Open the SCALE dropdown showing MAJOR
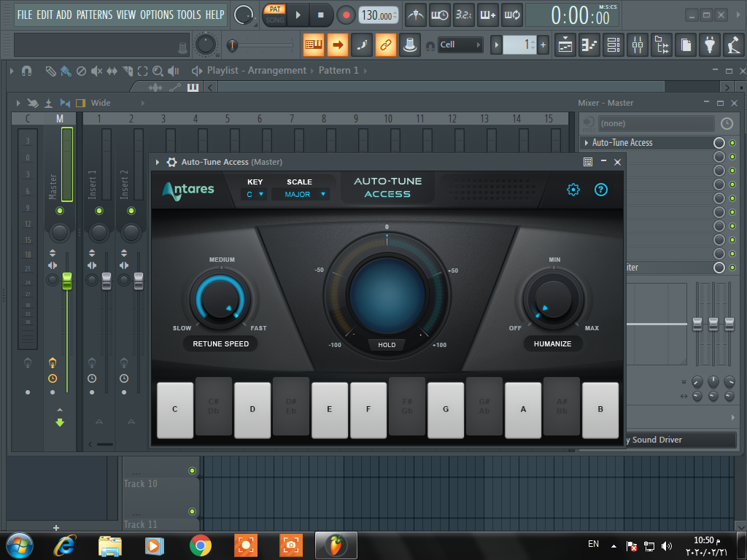 [x=301, y=194]
